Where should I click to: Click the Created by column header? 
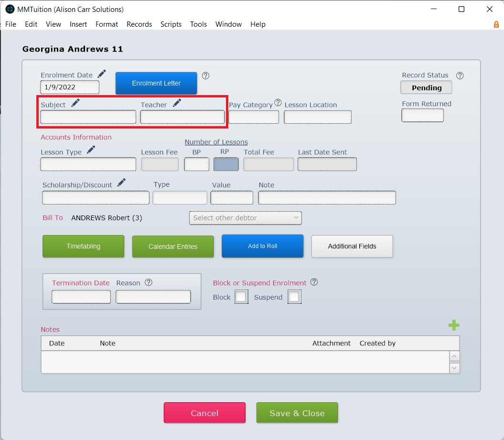377,343
